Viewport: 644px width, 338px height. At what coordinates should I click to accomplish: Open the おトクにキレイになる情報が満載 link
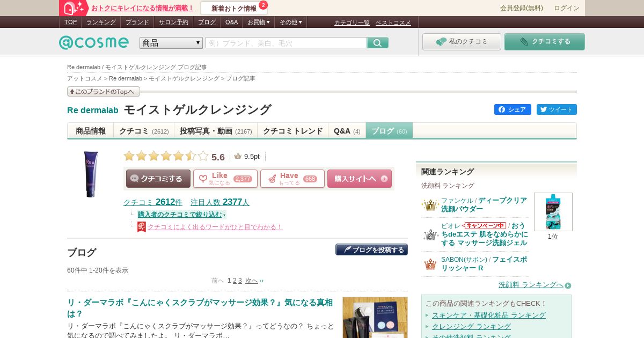pyautogui.click(x=142, y=8)
